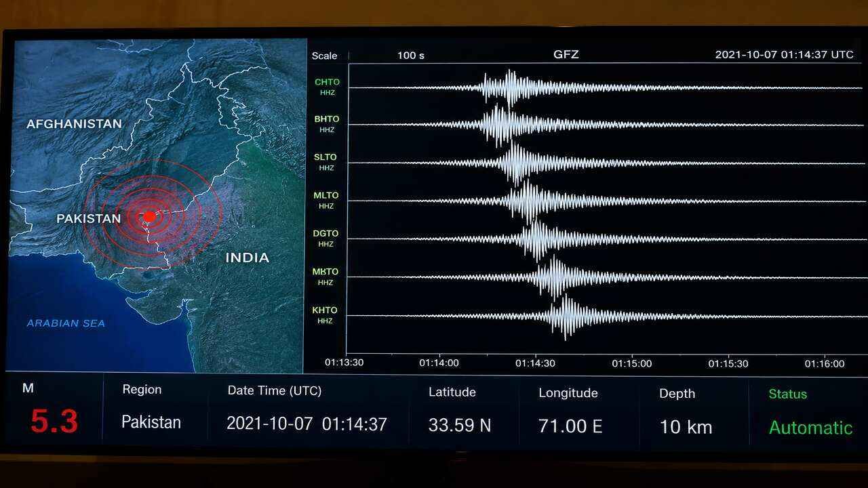Click the SLTO station label
Image resolution: width=868 pixels, height=488 pixels.
(325, 157)
